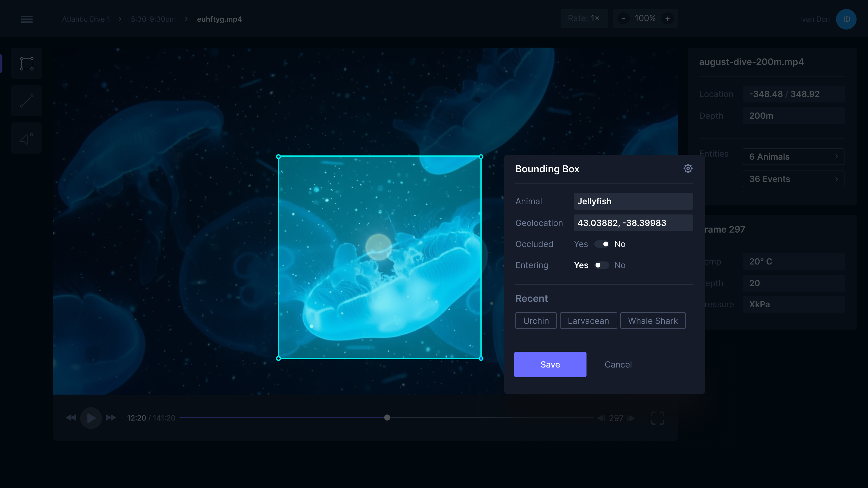Select the line measurement tool

pos(27,101)
